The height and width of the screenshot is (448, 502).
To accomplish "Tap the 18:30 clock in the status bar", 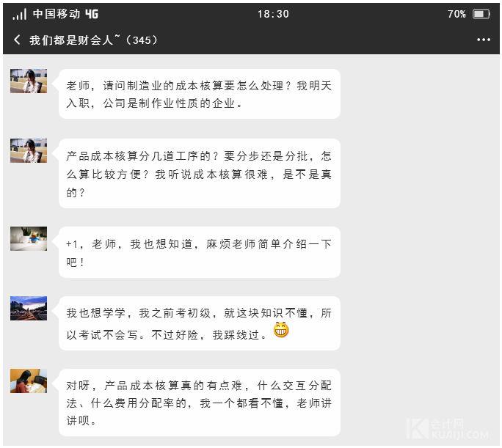I will [273, 14].
